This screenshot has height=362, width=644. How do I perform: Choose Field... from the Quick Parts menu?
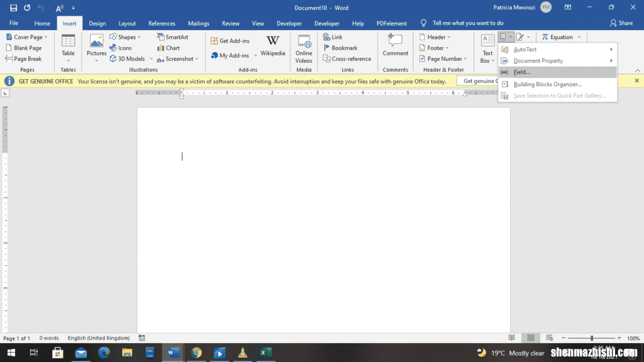pyautogui.click(x=557, y=72)
